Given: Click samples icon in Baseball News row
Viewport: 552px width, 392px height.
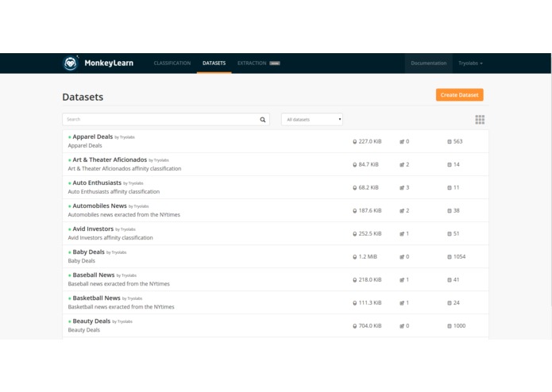Looking at the screenshot, I should pyautogui.click(x=450, y=280).
